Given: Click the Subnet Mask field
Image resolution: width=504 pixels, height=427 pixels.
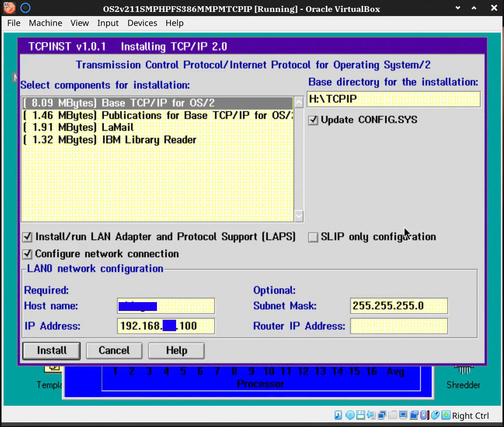Looking at the screenshot, I should tap(399, 306).
